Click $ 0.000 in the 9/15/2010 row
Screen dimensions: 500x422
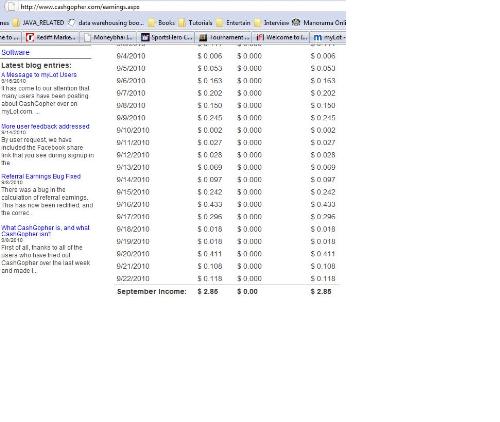pyautogui.click(x=249, y=192)
